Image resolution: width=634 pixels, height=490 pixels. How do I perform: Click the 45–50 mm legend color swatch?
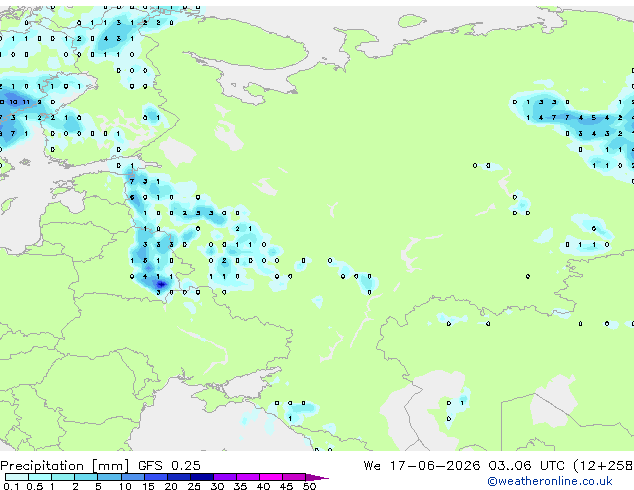point(294,477)
